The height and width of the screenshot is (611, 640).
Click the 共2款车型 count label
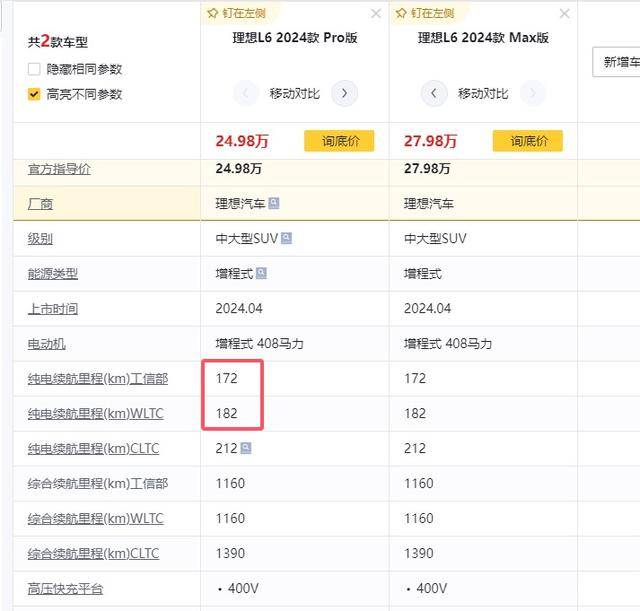pos(58,41)
